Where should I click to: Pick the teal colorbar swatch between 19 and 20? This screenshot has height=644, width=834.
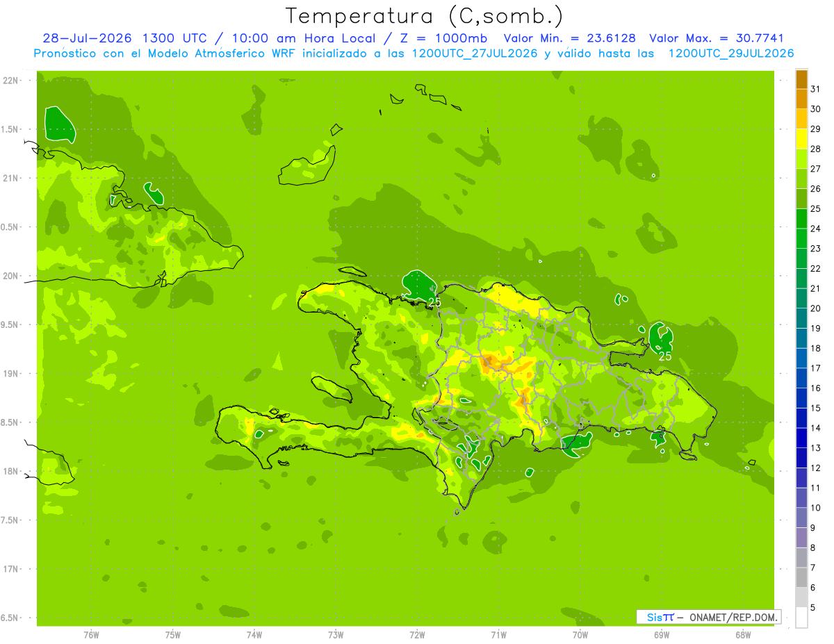point(801,318)
